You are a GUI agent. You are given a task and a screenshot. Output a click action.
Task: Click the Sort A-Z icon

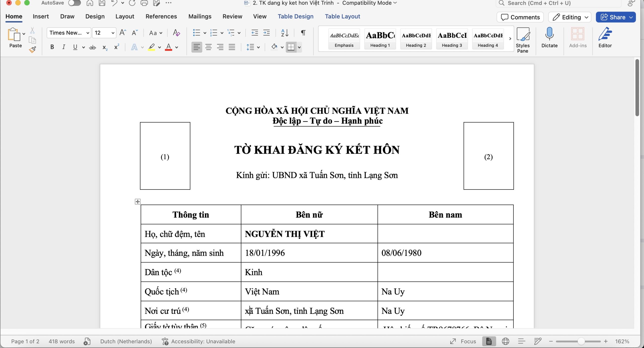click(x=285, y=33)
